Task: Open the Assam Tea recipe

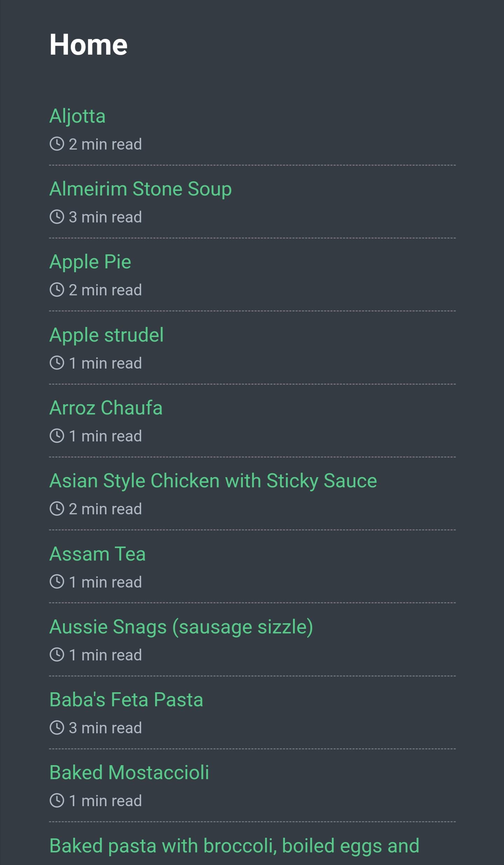Action: 97,554
